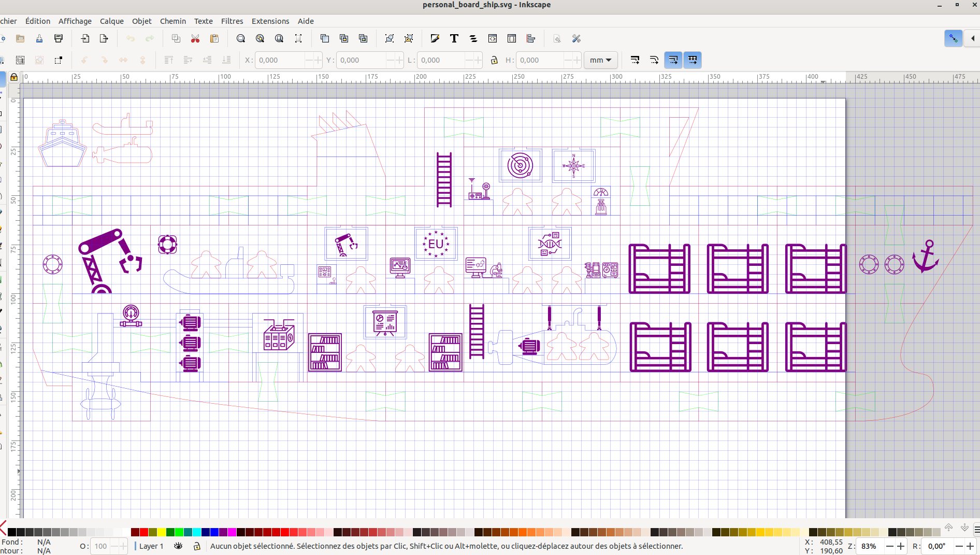This screenshot has width=980, height=555.
Task: Zoom to fit drawing icon
Action: point(260,38)
